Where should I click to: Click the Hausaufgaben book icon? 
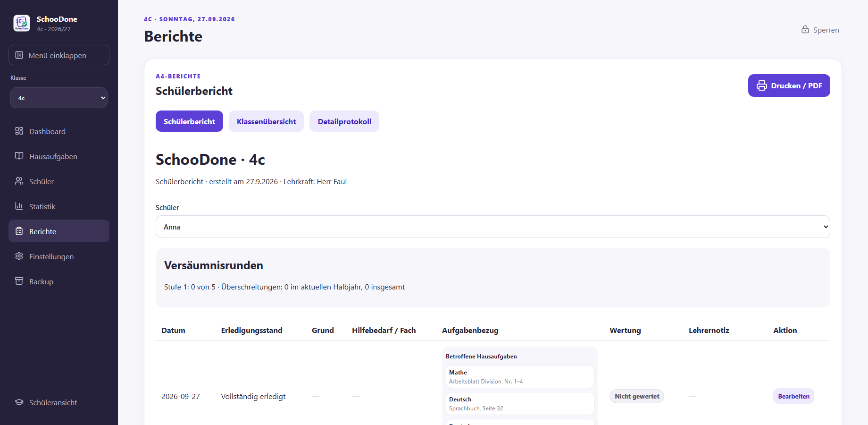[x=19, y=156]
